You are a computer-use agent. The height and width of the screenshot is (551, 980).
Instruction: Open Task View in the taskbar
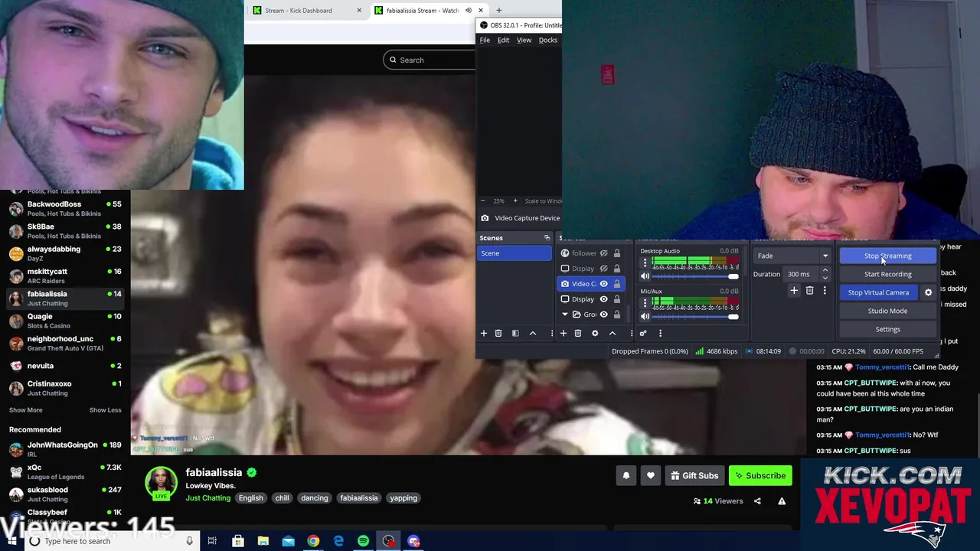[x=212, y=541]
